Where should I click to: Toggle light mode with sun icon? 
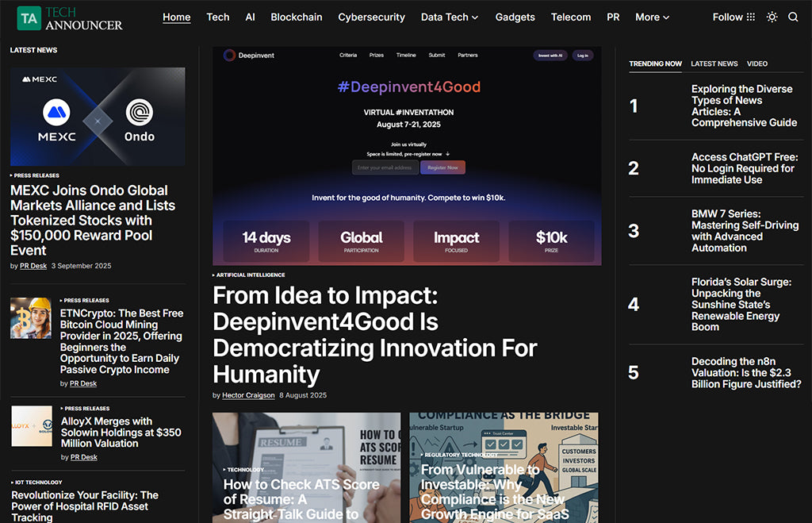point(772,17)
